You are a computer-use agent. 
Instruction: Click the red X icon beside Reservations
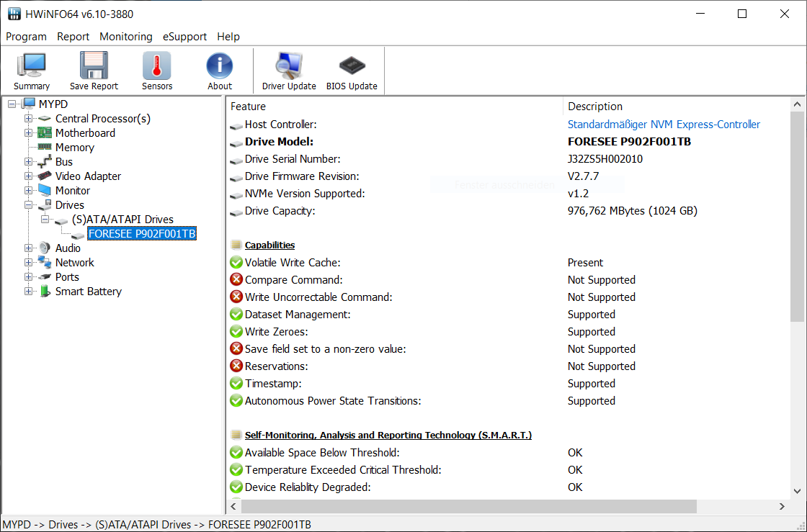pyautogui.click(x=236, y=366)
